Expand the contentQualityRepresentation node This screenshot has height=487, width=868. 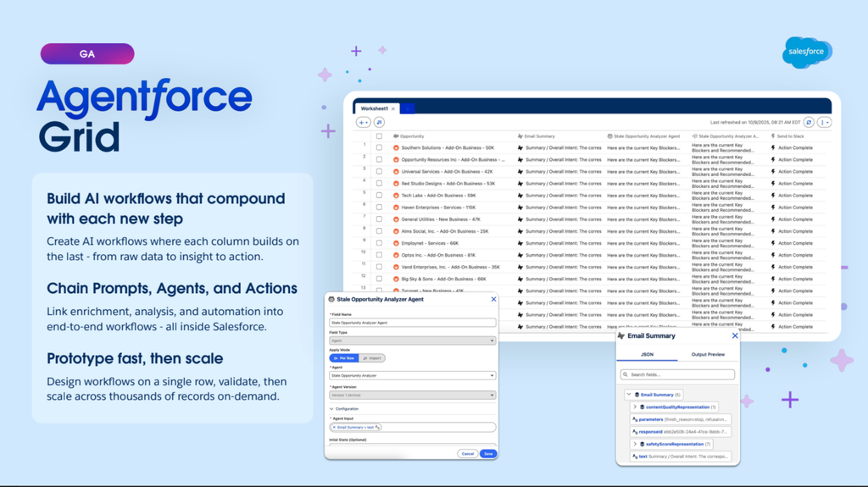(x=634, y=407)
